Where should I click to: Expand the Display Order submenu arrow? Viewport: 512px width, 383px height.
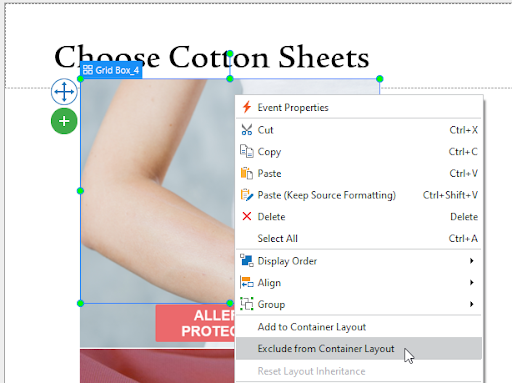pos(471,261)
